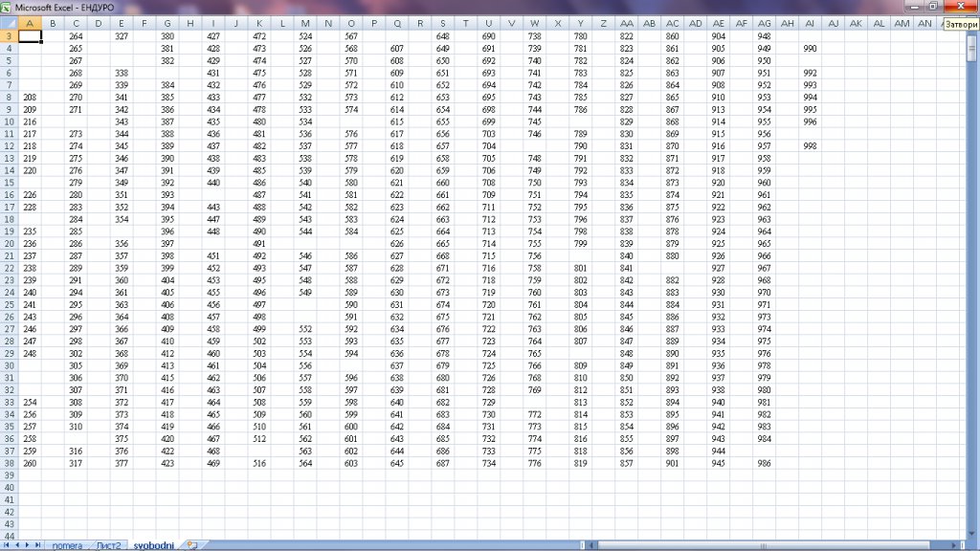Show the previous sheet tab arrow
The height and width of the screenshot is (551, 980).
[x=17, y=545]
